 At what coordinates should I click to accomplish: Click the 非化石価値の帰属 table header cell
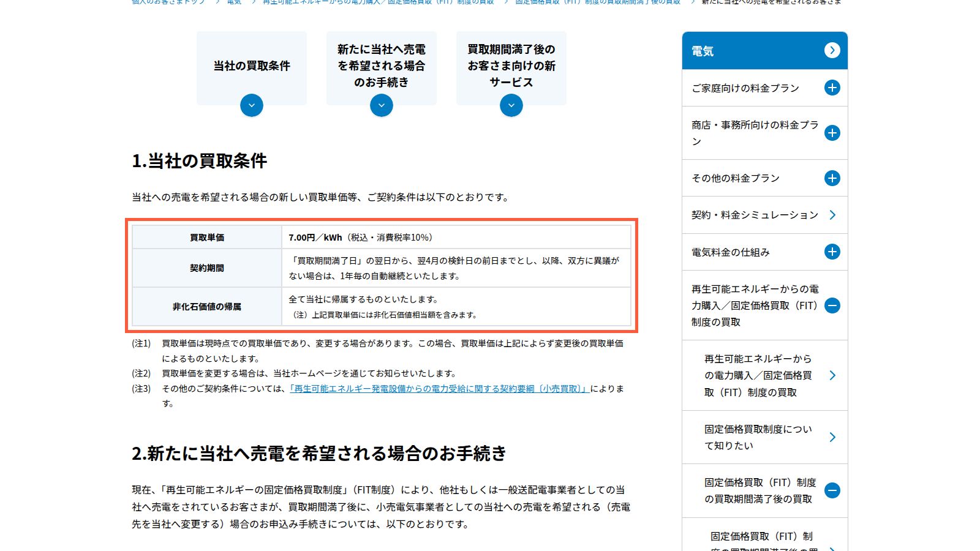(x=207, y=307)
